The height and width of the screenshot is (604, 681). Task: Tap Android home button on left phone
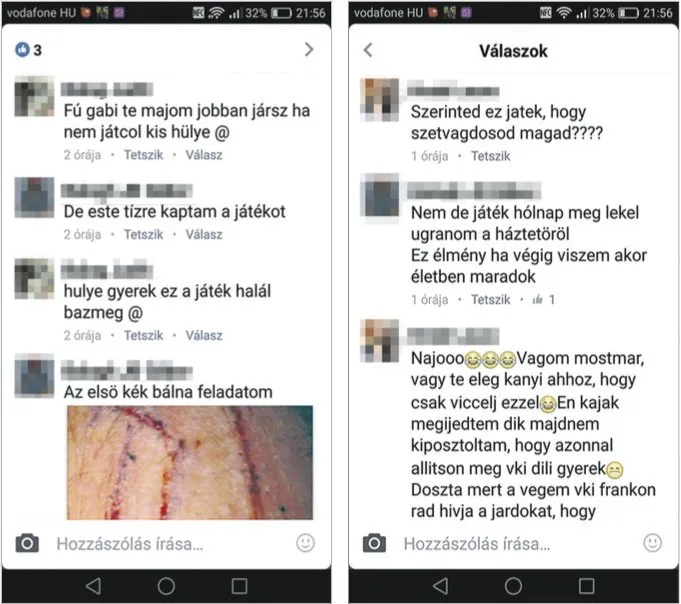(166, 586)
